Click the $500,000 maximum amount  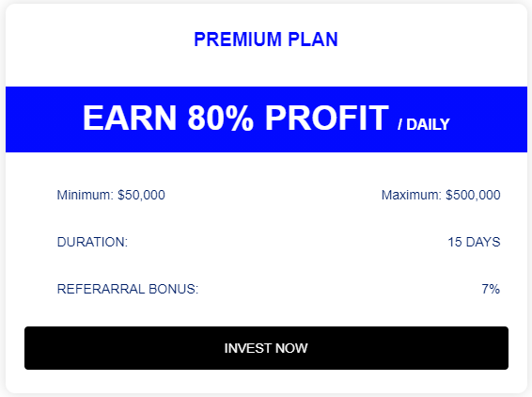click(473, 195)
